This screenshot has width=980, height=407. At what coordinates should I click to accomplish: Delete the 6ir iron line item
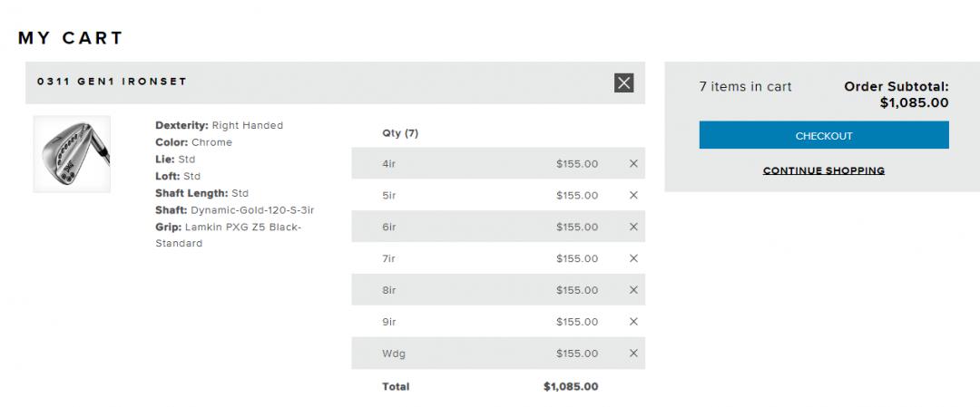633,227
